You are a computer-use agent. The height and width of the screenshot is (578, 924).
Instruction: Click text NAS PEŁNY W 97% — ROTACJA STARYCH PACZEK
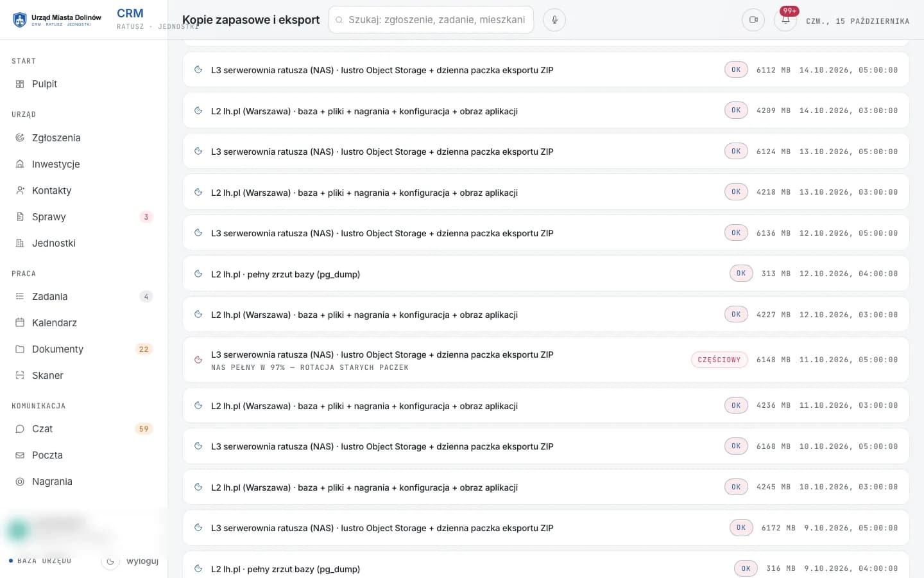(x=310, y=368)
